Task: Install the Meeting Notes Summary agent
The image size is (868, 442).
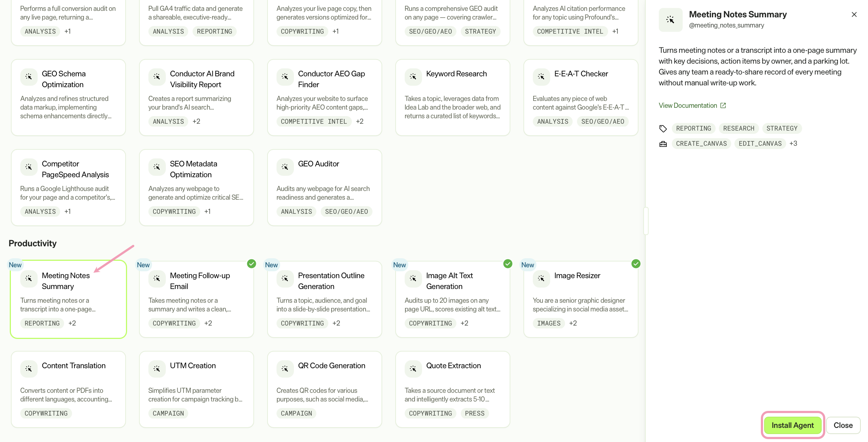Action: pyautogui.click(x=793, y=425)
